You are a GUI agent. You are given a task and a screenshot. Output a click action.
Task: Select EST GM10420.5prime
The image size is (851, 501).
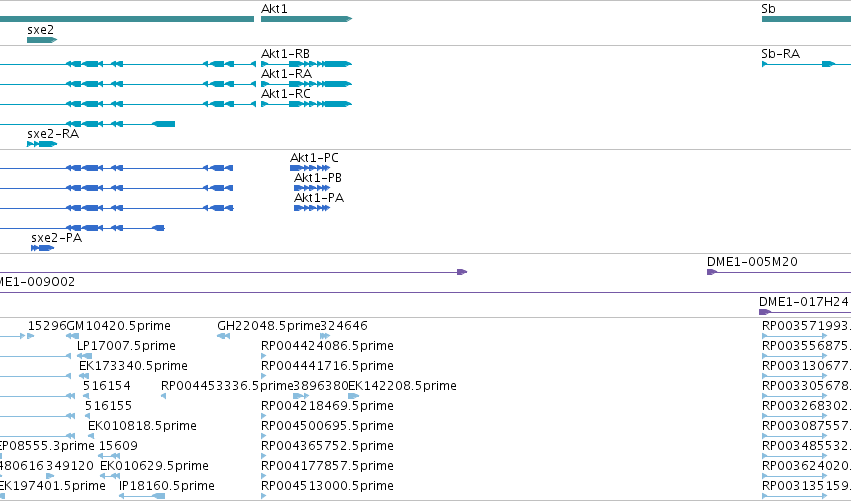pyautogui.click(x=118, y=326)
